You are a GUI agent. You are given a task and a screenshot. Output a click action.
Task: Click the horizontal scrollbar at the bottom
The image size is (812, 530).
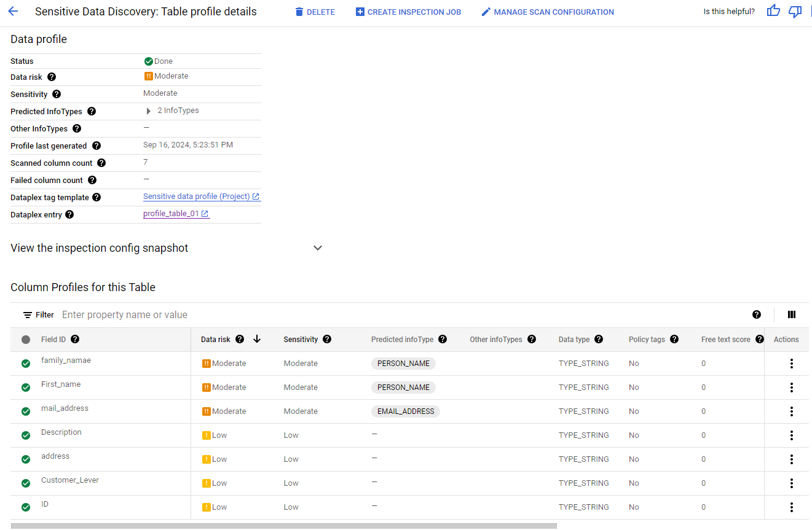[284, 526]
